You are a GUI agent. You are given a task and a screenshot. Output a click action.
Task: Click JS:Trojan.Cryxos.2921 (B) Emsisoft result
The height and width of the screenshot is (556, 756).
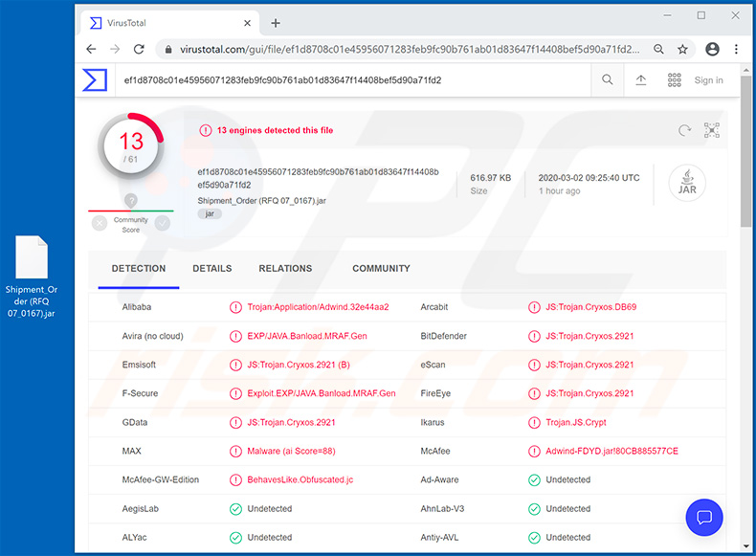(299, 365)
